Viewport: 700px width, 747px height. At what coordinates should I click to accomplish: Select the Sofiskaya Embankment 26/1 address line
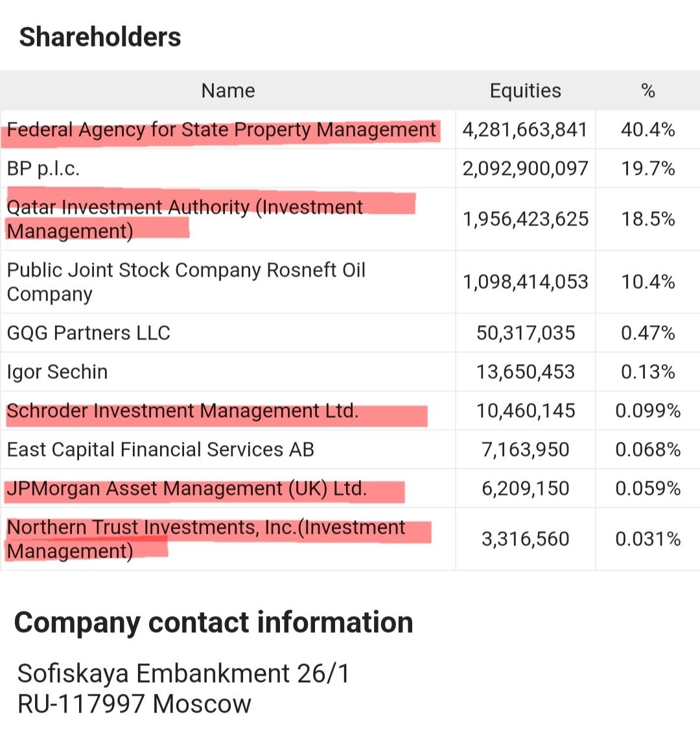point(183,674)
